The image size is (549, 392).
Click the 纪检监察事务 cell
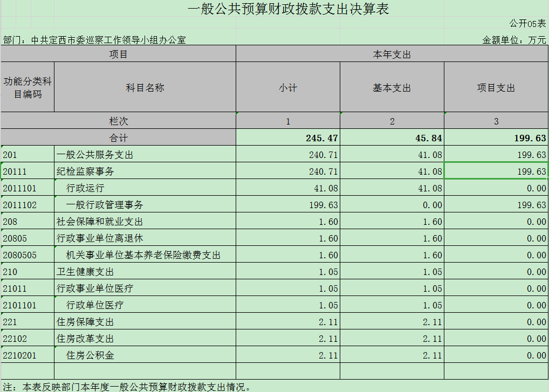145,171
